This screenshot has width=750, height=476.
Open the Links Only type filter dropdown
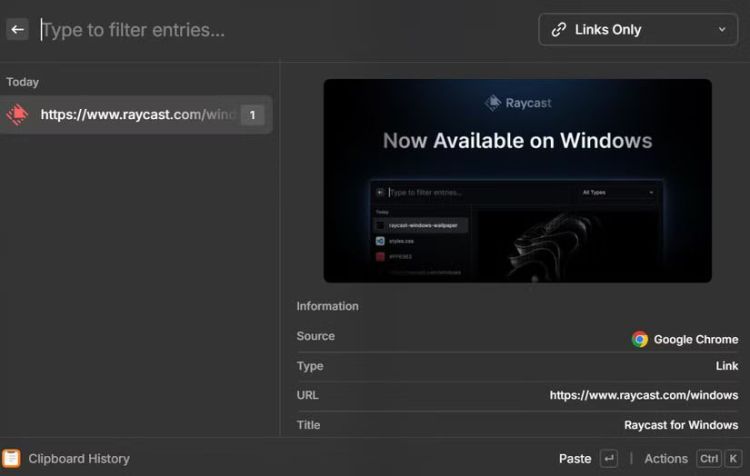(x=639, y=30)
